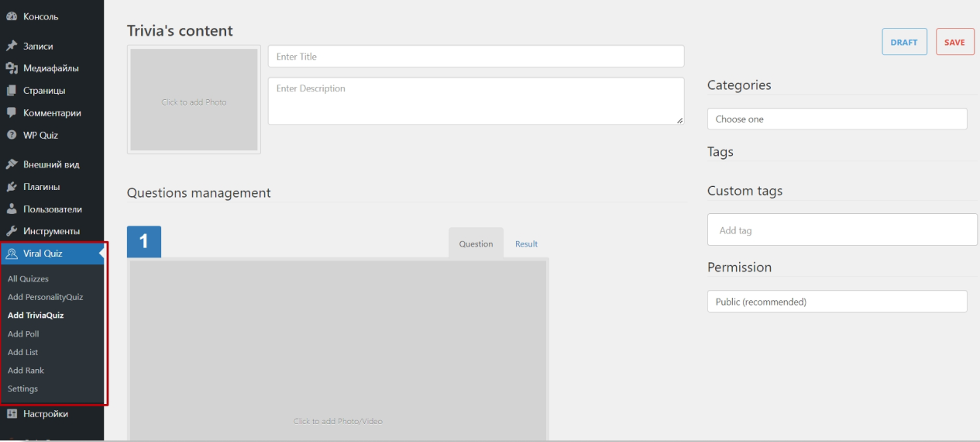Screen dimensions: 980x442
Task: Select the Question tab
Action: tap(476, 243)
